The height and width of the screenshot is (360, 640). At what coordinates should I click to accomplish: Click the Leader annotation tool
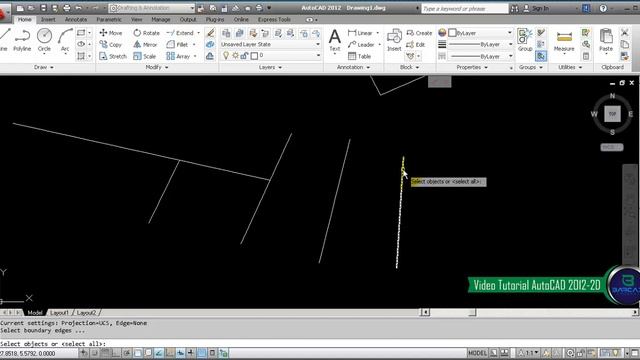[361, 44]
